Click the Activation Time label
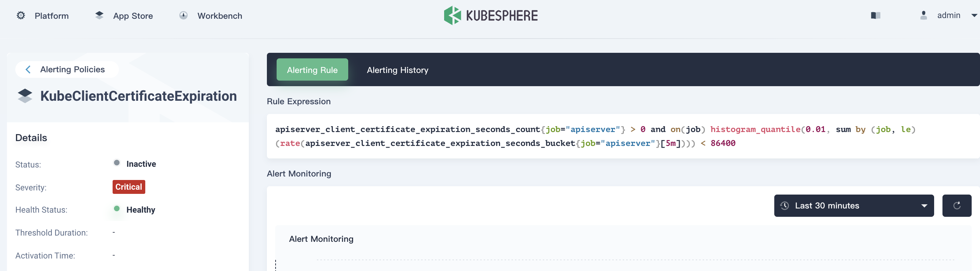This screenshot has height=271, width=980. [x=45, y=255]
